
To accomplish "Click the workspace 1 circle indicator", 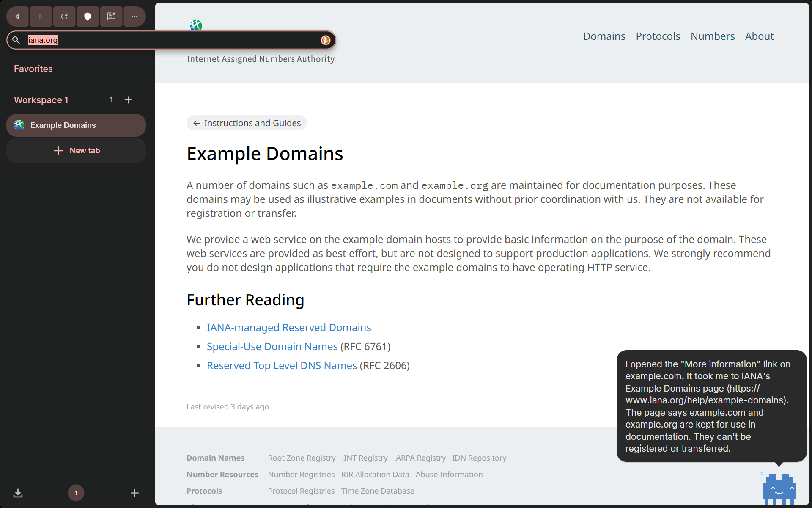I will click(76, 493).
